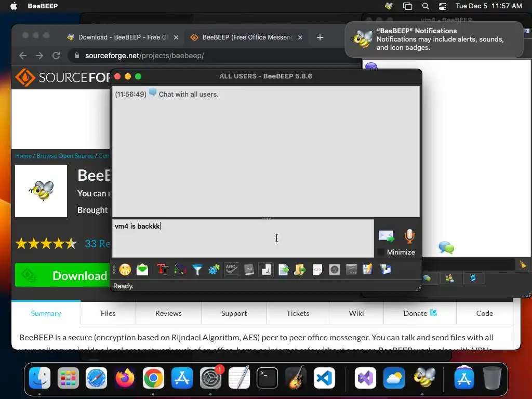Toggle the return-key arrow option icon

click(266, 270)
